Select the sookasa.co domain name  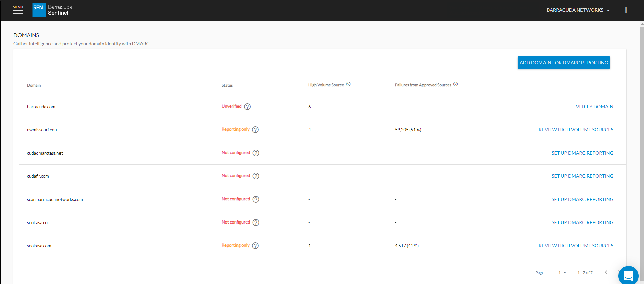(37, 222)
